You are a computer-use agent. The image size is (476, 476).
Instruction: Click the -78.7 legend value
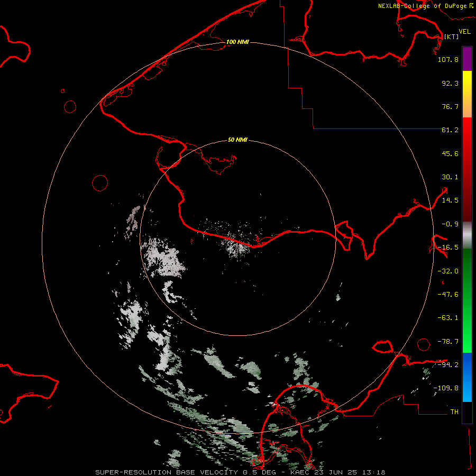[448, 342]
